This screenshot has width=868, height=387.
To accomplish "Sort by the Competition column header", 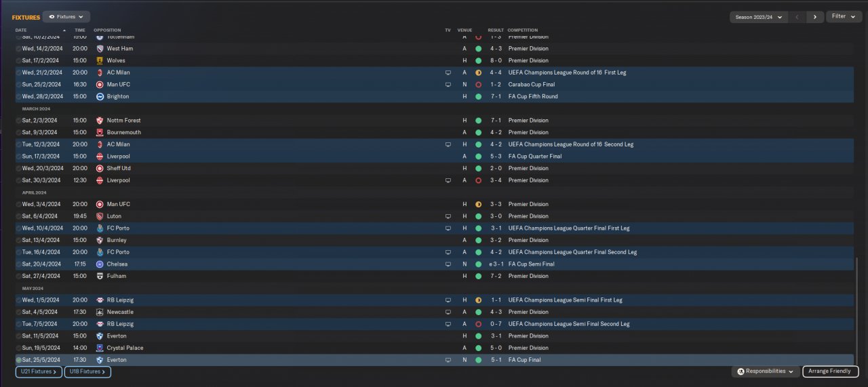I will pos(522,30).
